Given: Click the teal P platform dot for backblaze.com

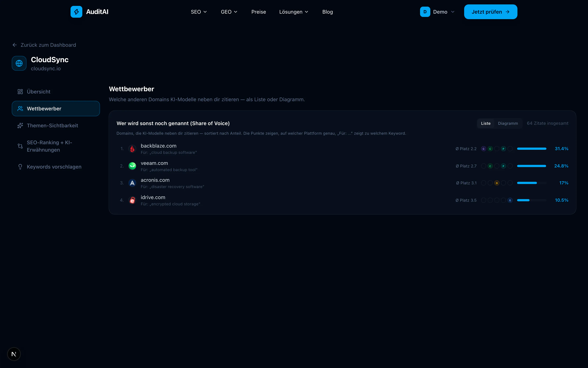Looking at the screenshot, I should [503, 149].
